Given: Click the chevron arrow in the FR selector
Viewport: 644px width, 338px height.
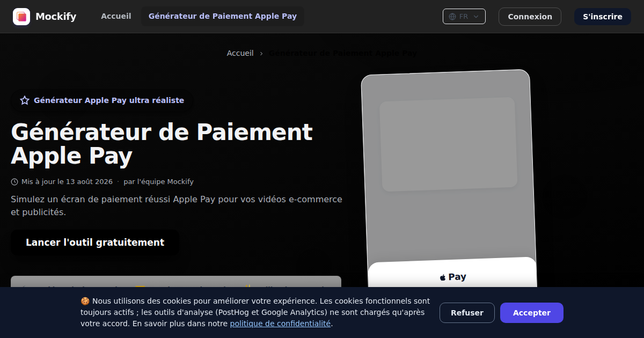Looking at the screenshot, I should [475, 17].
